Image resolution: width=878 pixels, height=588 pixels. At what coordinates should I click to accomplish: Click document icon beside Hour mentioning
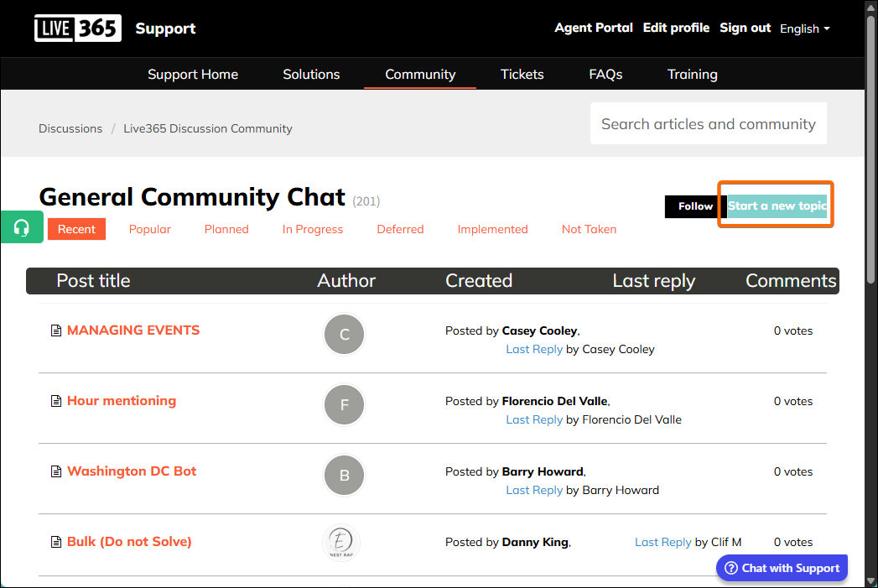pos(56,401)
